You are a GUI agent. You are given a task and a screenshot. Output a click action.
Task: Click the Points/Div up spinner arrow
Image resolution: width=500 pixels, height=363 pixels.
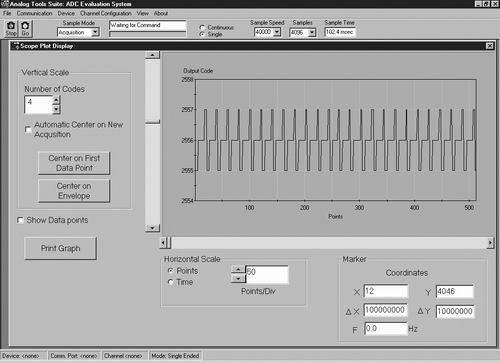point(238,269)
